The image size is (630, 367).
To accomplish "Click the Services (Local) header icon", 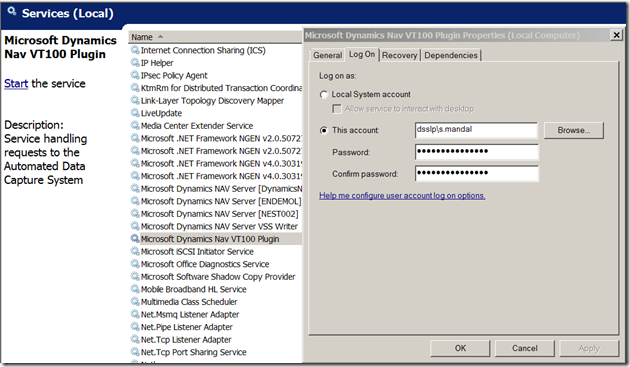I will click(12, 12).
